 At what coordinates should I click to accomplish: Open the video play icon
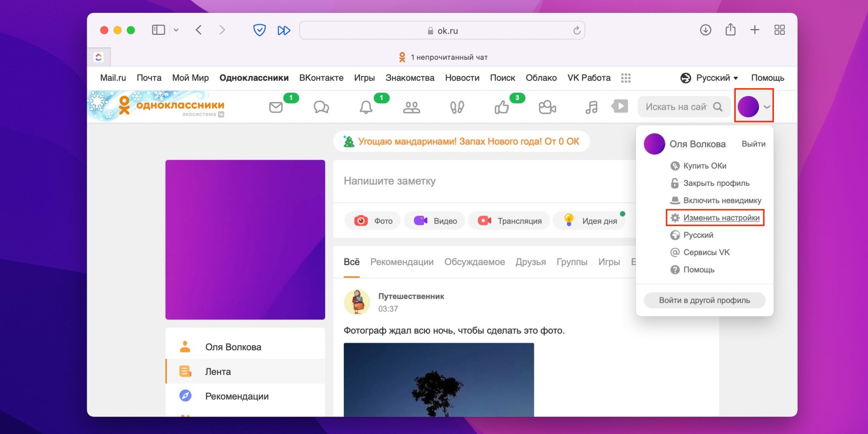tap(620, 106)
